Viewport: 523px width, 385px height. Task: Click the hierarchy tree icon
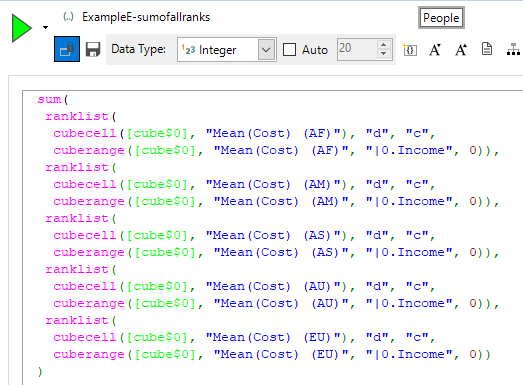513,50
